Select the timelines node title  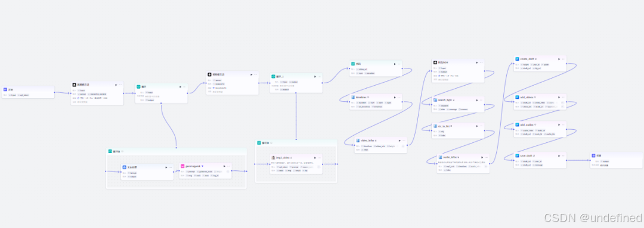click(x=361, y=98)
